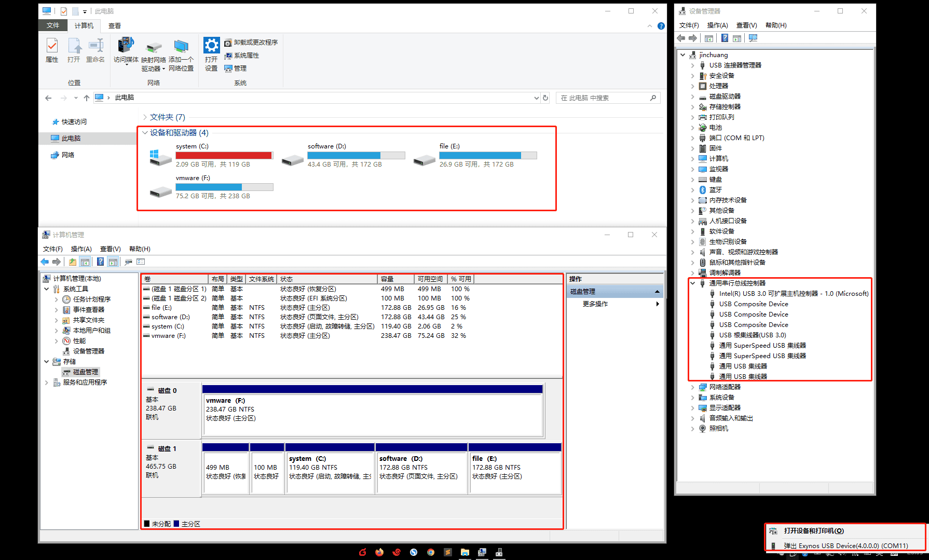Open 操作(A) menu in 计算机管理
This screenshot has width=929, height=560.
(81, 249)
